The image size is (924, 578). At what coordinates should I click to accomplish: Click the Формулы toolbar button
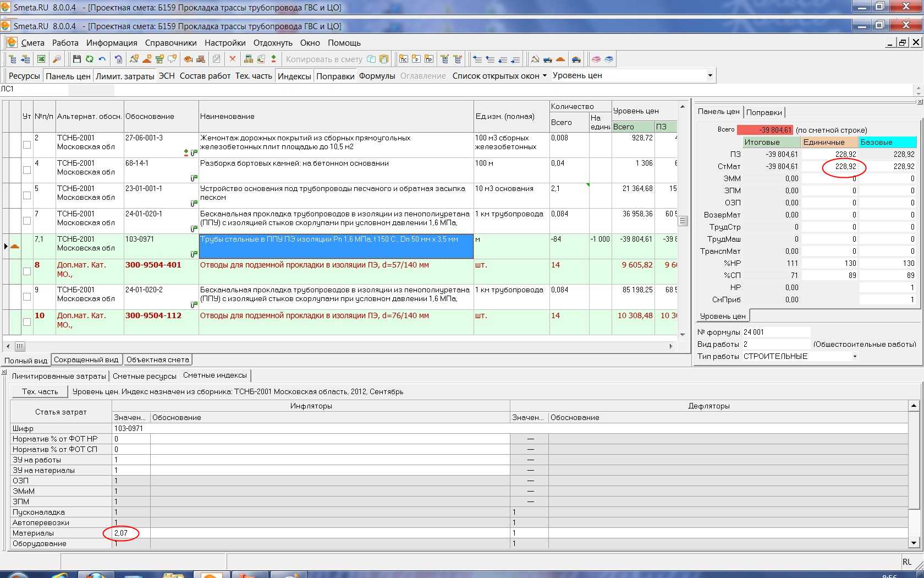coord(377,76)
